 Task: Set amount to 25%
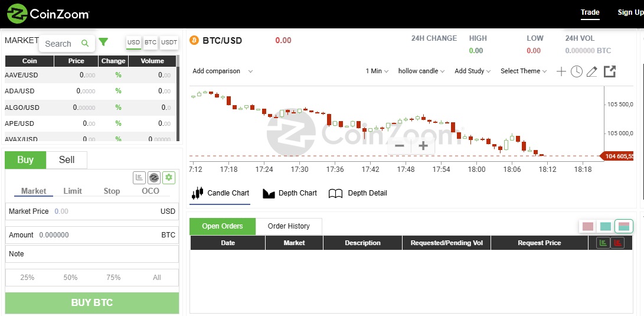click(27, 278)
